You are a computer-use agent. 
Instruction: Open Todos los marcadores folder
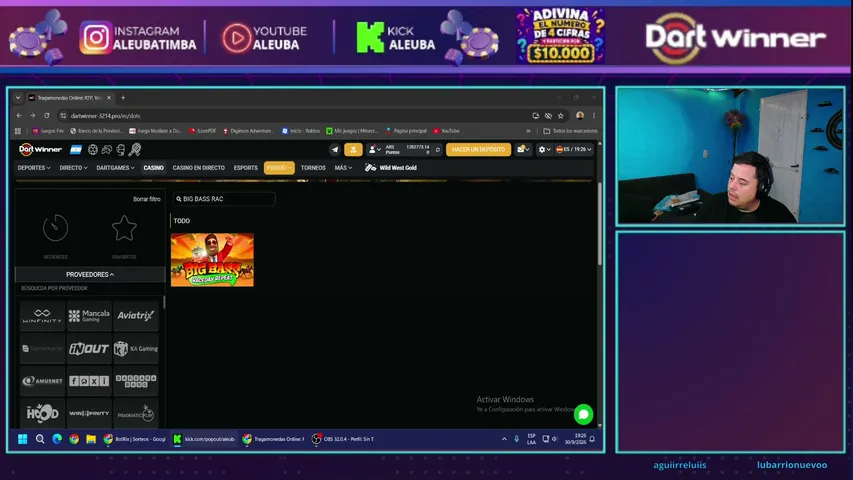pyautogui.click(x=570, y=131)
